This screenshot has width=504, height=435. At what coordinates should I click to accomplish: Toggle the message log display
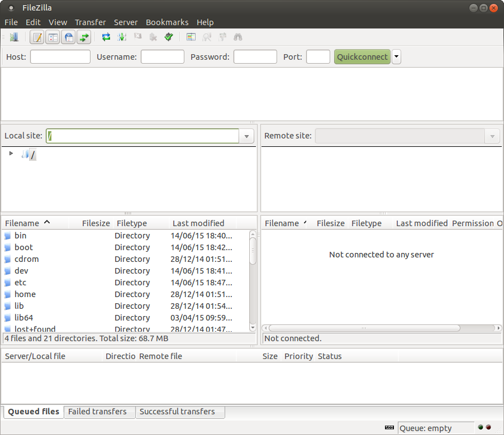(37, 37)
